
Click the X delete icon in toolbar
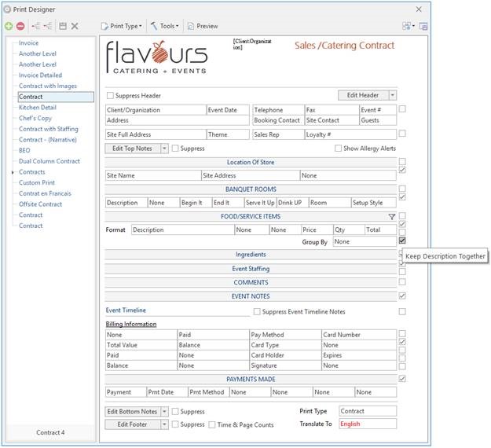point(75,26)
